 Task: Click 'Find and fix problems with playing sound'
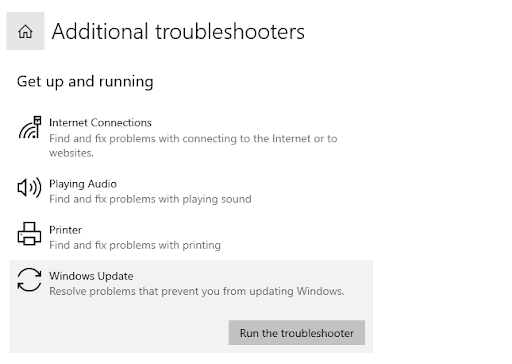(150, 199)
